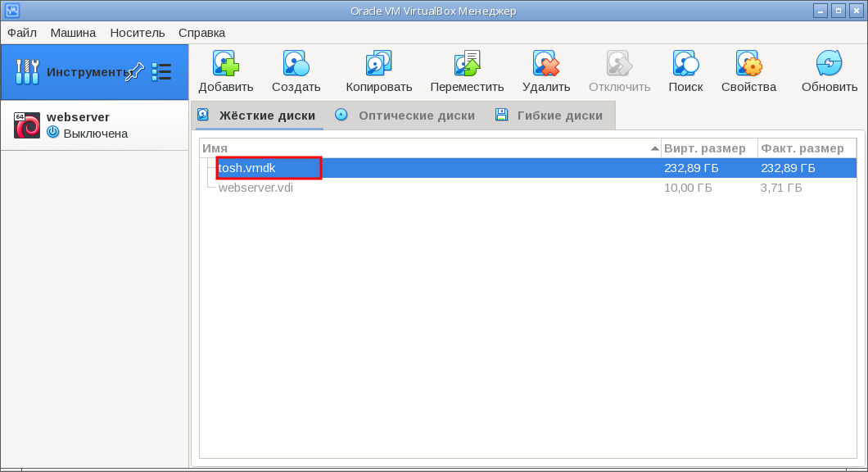The width and height of the screenshot is (868, 472).
Task: Switch to the Оптические диски tab
Action: (405, 116)
